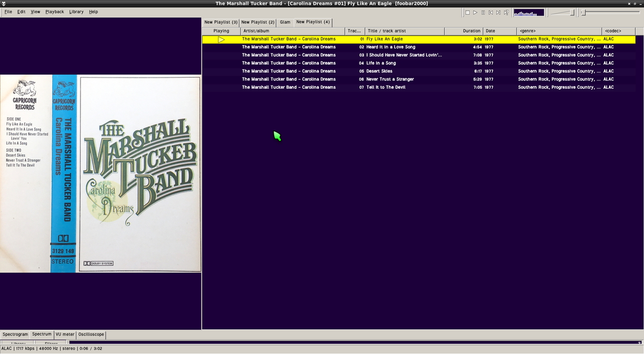Skip to the next track
The width and height of the screenshot is (644, 354).
coord(498,13)
